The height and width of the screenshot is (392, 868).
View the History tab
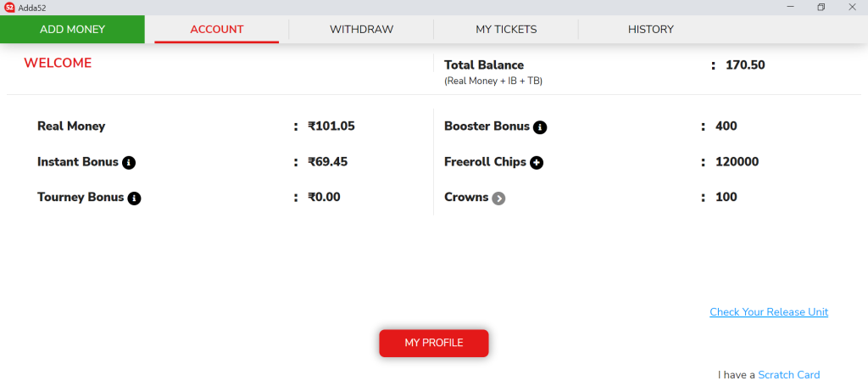[x=651, y=30]
